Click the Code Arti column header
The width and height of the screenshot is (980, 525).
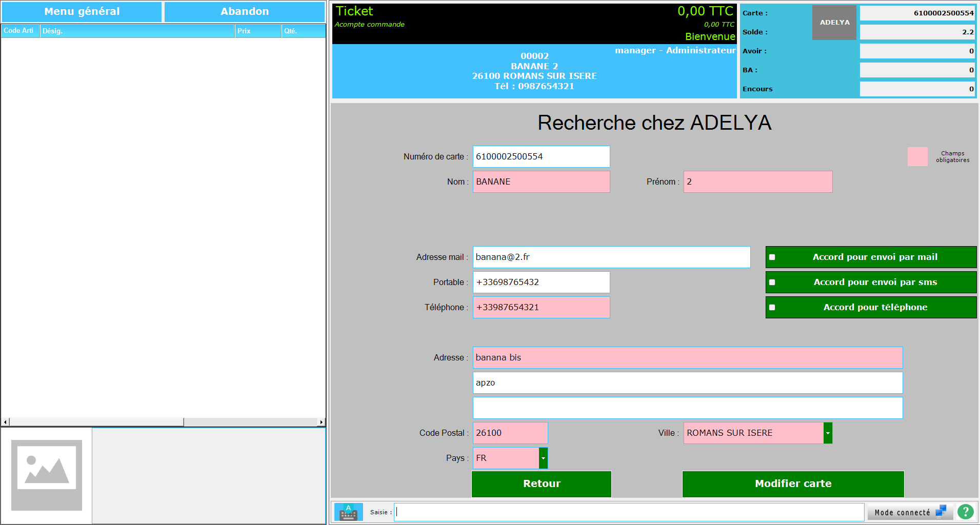20,31
